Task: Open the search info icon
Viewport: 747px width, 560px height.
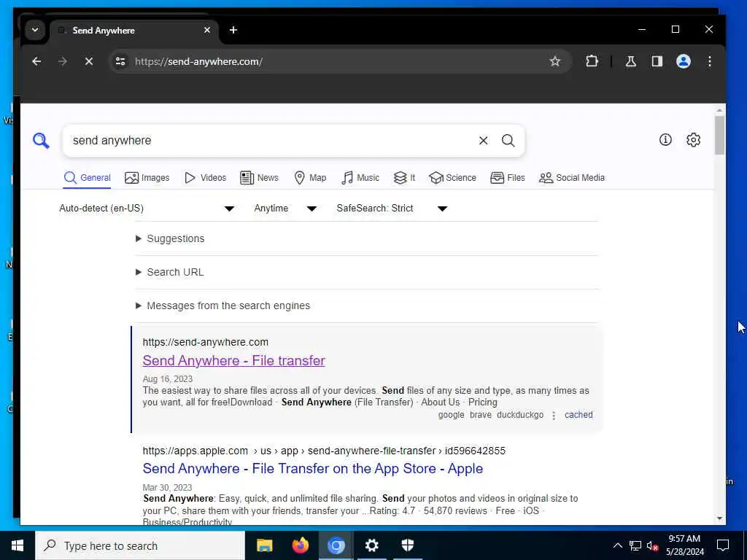Action: click(665, 139)
